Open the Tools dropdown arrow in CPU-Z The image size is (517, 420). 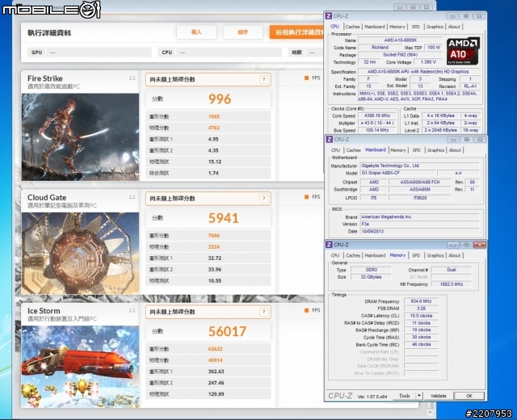click(419, 396)
